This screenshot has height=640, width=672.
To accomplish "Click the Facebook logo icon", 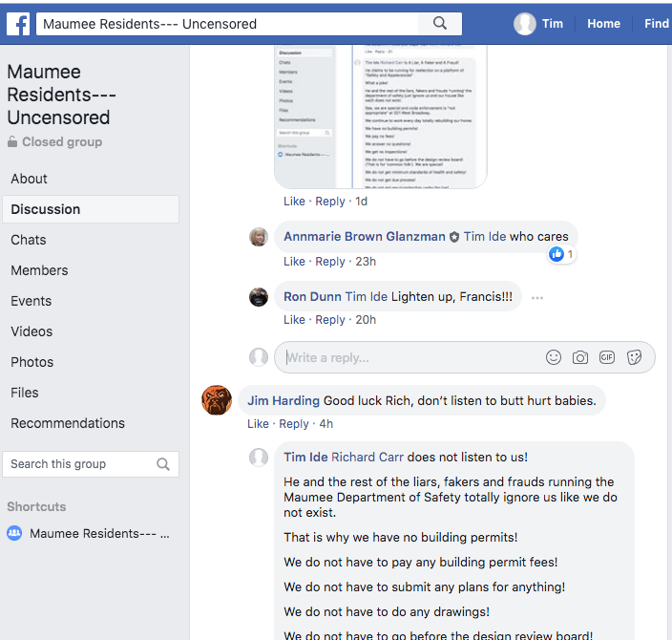I will tap(17, 24).
